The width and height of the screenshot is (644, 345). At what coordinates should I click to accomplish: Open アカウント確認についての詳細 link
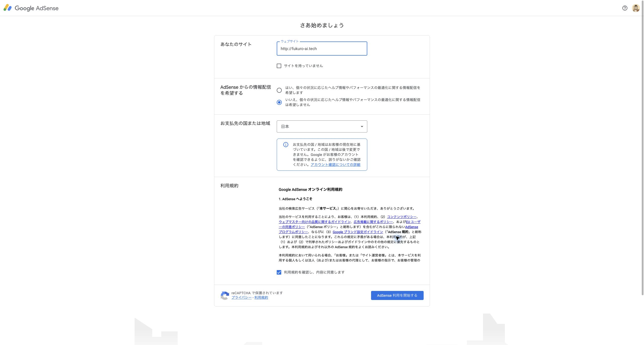pos(335,165)
